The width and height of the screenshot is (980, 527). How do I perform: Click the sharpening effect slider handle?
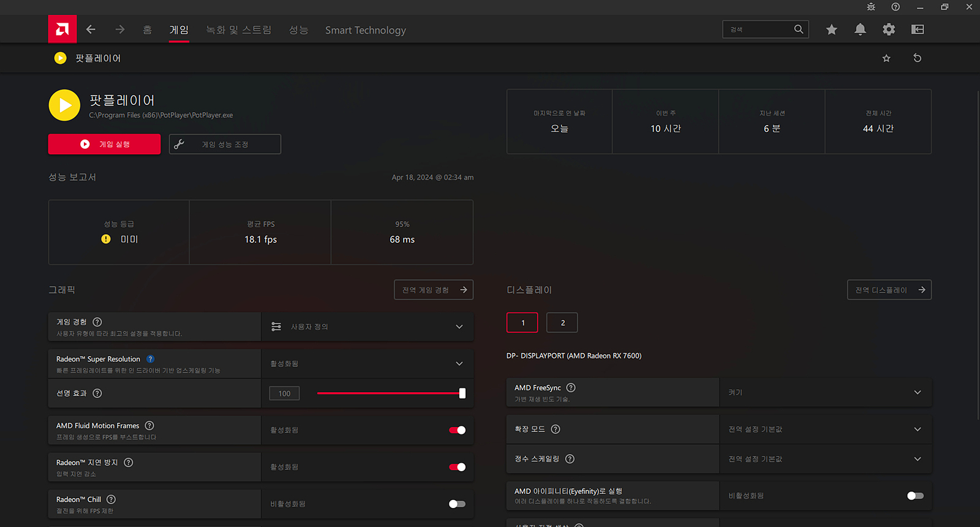(462, 393)
